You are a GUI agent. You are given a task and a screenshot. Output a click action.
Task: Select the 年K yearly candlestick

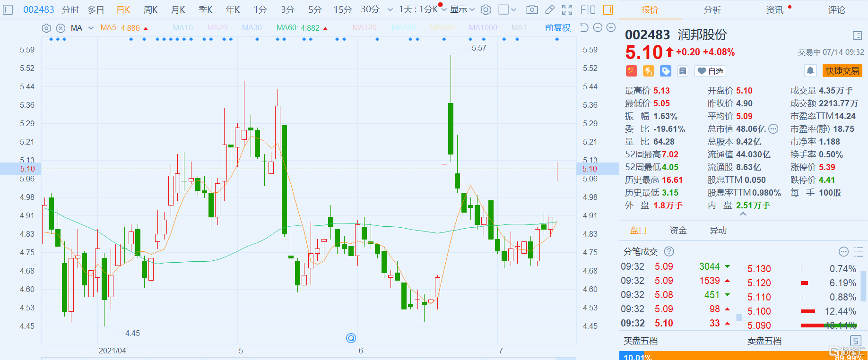click(233, 9)
